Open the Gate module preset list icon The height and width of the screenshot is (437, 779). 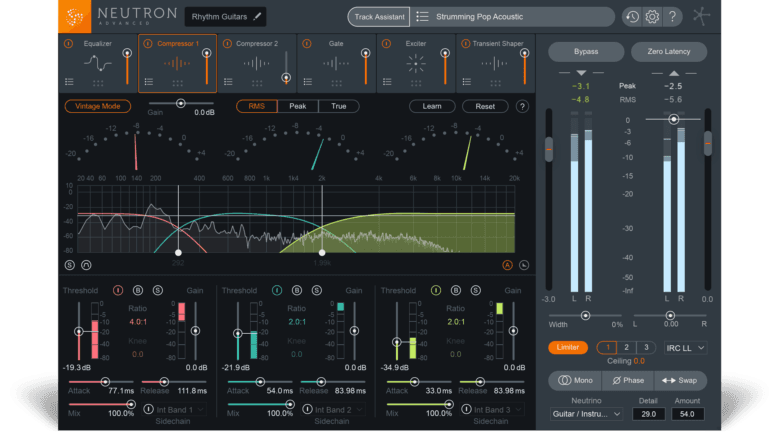point(308,81)
